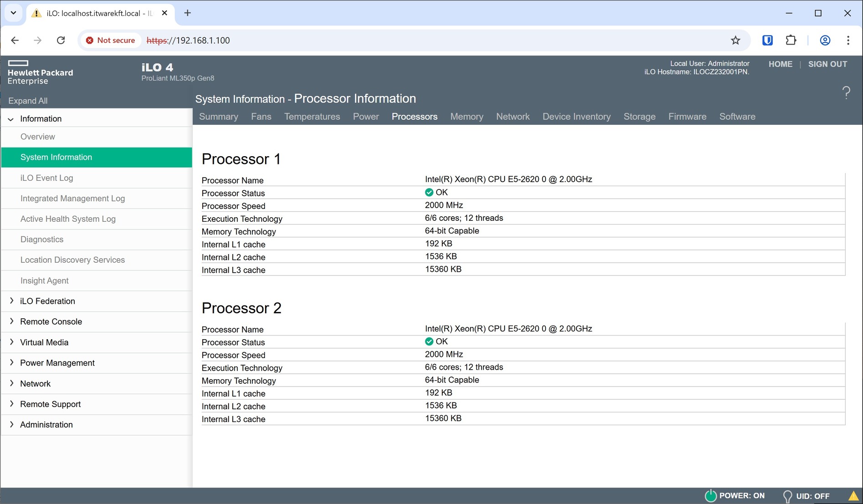Click the yellow warning triangle in footer
Screen dimensions: 863x504
[x=854, y=496]
